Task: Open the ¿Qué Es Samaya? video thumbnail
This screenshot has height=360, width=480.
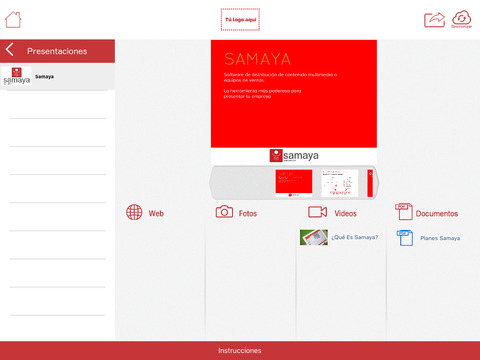Action: (314, 237)
